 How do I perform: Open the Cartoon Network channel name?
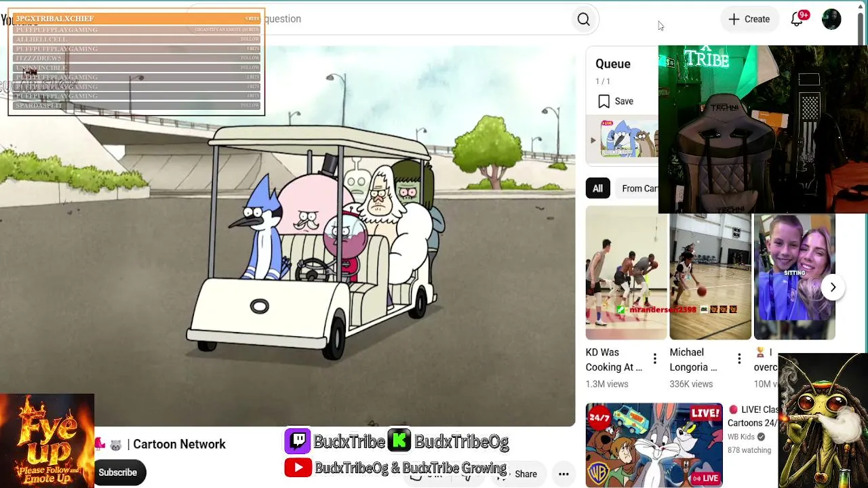[x=179, y=445]
